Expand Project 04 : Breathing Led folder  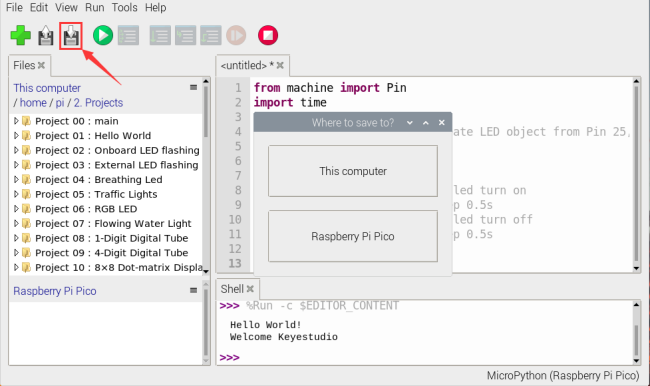coord(16,180)
